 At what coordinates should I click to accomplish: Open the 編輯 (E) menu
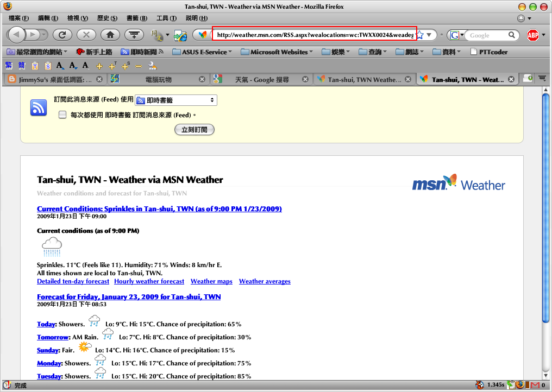(x=48, y=18)
